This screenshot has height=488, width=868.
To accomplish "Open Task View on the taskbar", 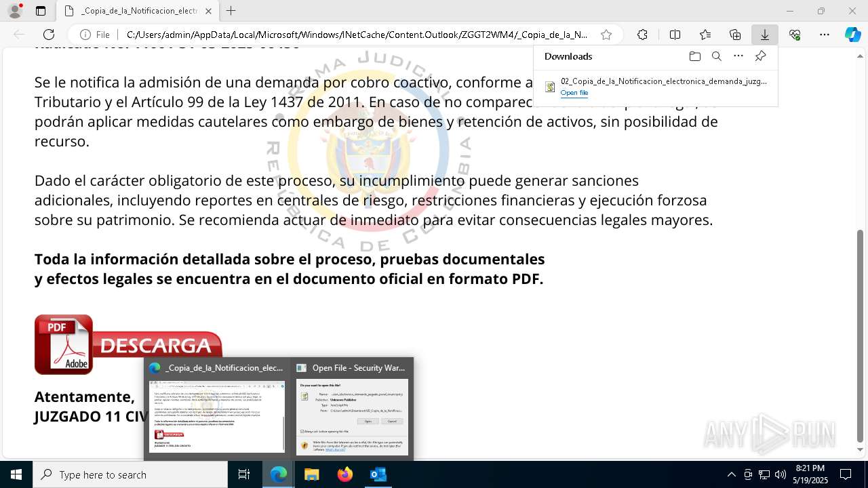I will click(x=244, y=474).
